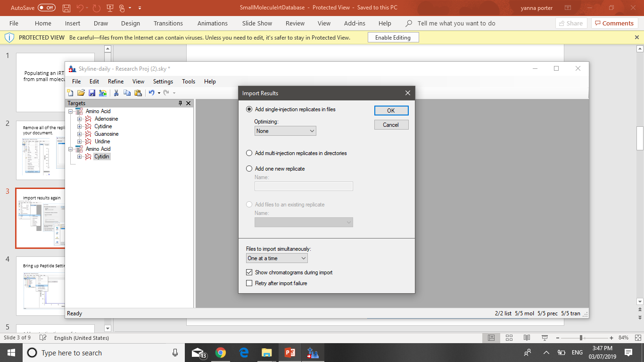Click OK in Import Results dialog
The image size is (644, 362).
pyautogui.click(x=391, y=110)
